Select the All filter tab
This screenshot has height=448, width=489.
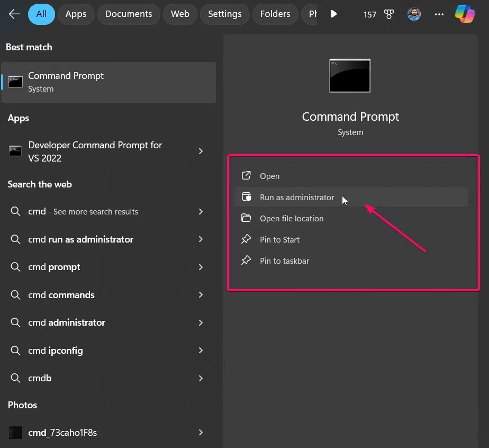[x=41, y=14]
